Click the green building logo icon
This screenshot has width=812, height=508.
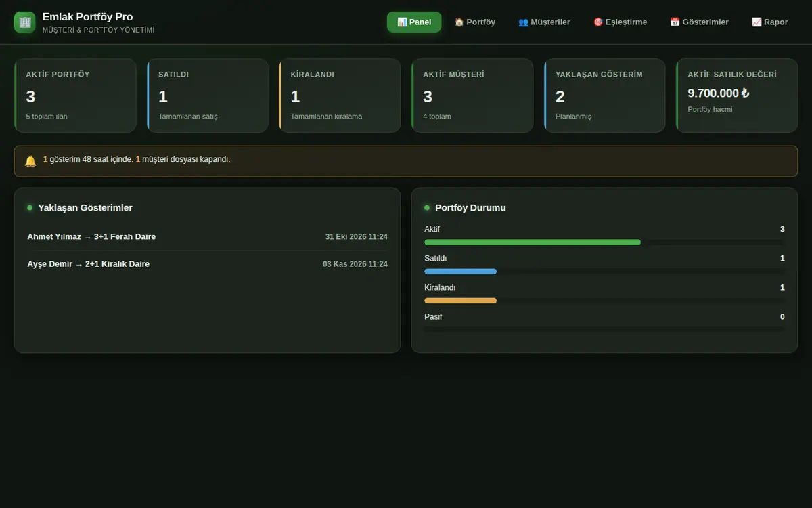point(24,22)
